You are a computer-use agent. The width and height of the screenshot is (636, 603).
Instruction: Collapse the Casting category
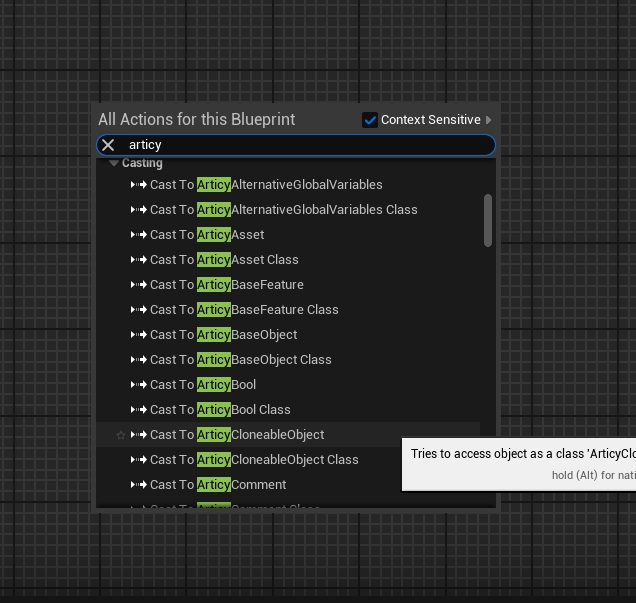114,163
